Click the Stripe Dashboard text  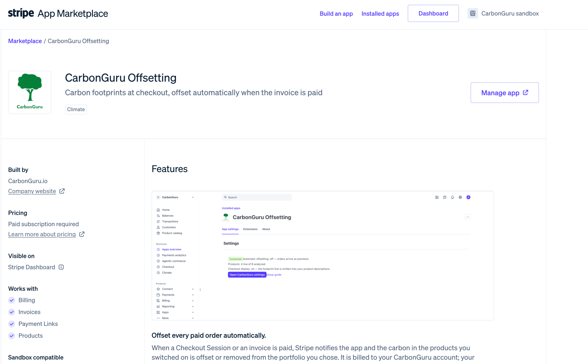click(x=31, y=267)
